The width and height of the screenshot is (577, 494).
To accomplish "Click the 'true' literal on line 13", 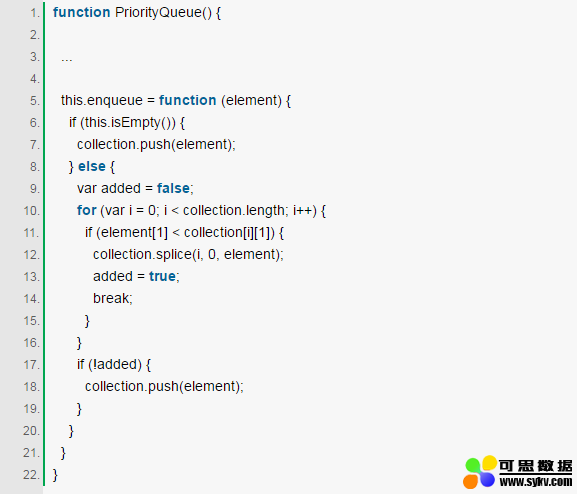I will click(x=162, y=276).
